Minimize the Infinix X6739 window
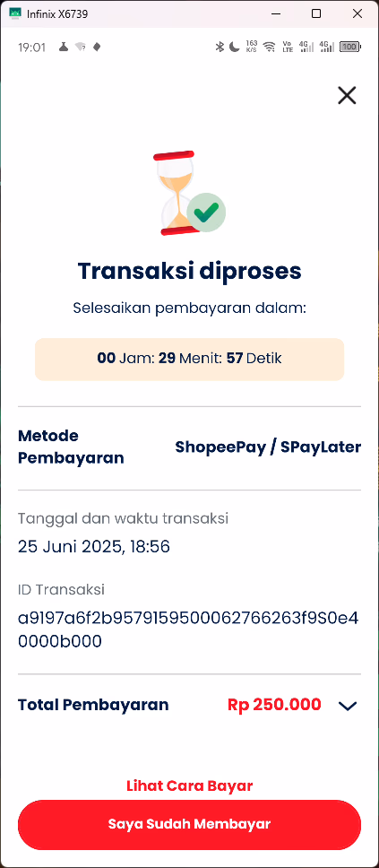 coord(275,13)
